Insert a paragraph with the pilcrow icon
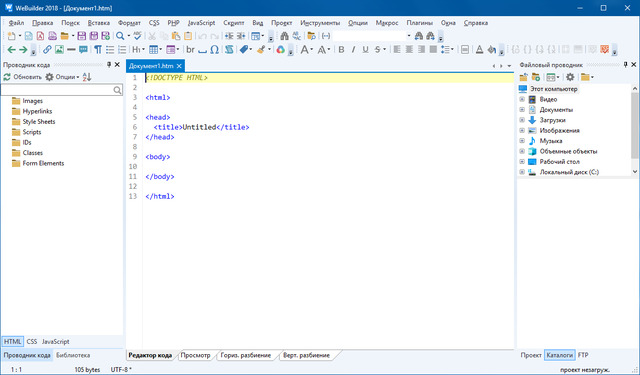640x375 pixels. coord(98,50)
